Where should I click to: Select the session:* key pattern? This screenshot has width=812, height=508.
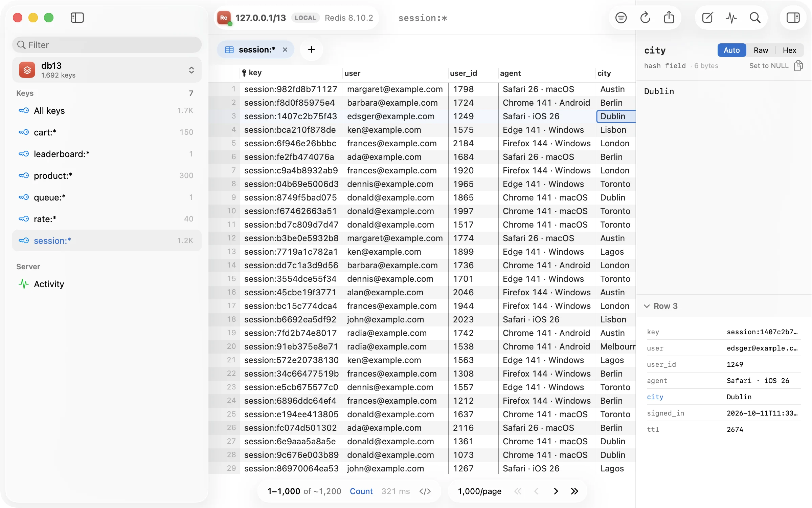(107, 240)
